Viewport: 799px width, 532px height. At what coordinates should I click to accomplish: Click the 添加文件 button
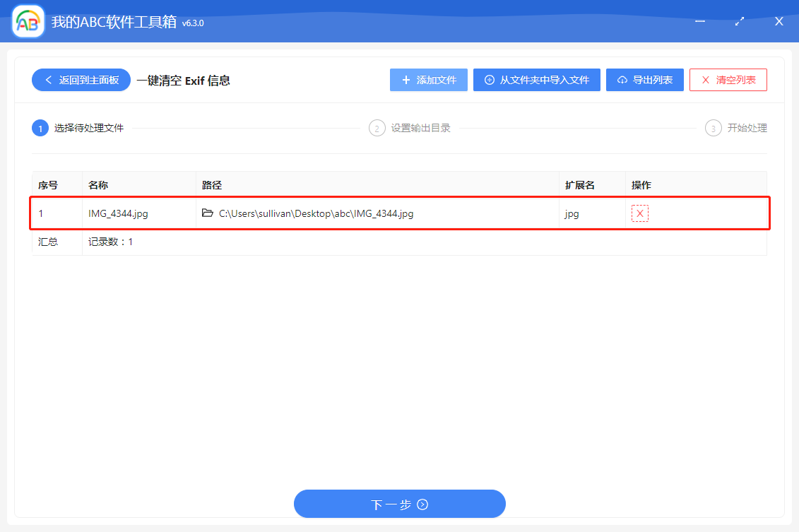click(429, 80)
